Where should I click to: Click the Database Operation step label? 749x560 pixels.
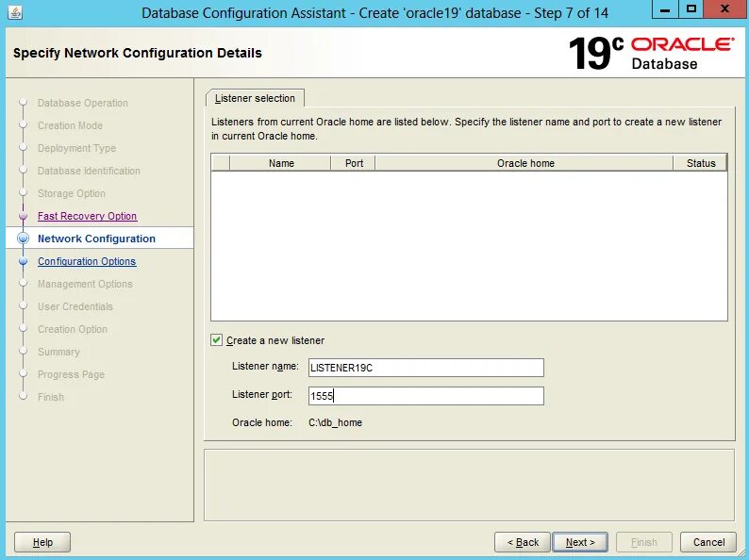coord(83,103)
